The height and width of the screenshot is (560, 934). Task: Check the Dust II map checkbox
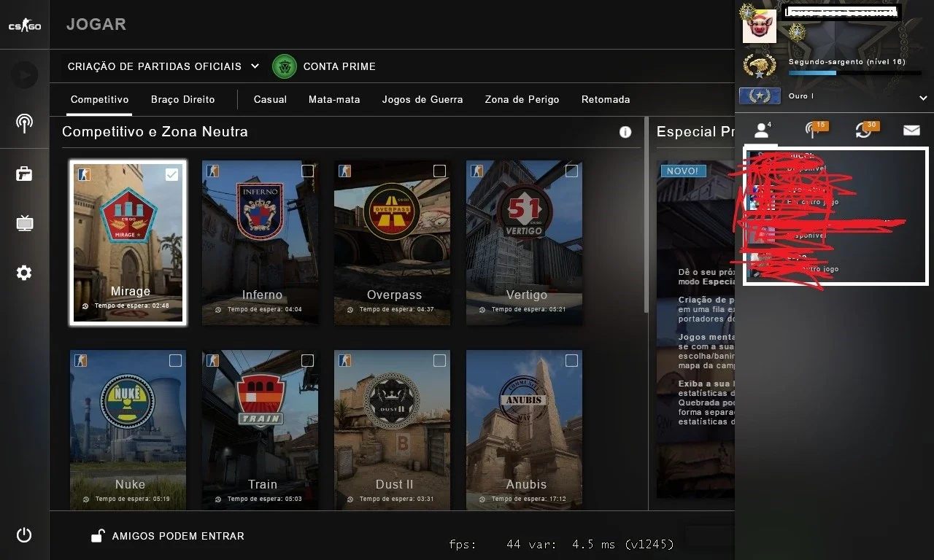point(440,360)
